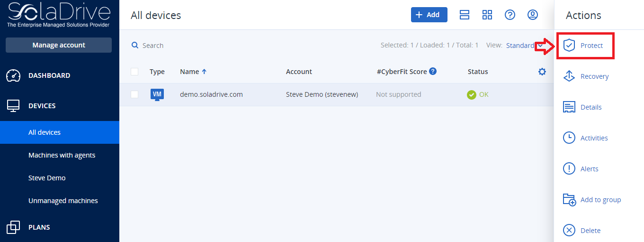This screenshot has width=644, height=242.
Task: Click the Protect shield icon
Action: (569, 46)
